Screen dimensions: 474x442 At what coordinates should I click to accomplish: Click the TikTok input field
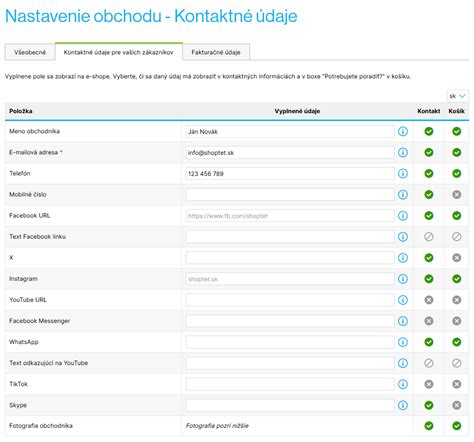coord(290,384)
